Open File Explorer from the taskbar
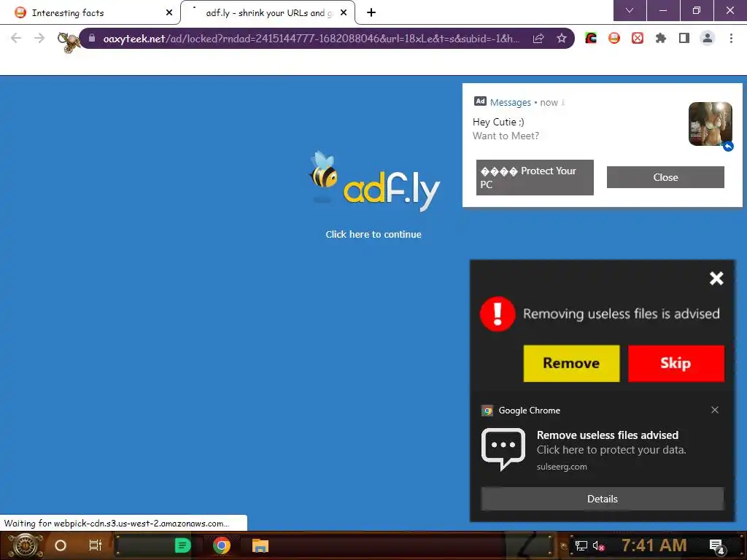The image size is (747, 560). 260,545
